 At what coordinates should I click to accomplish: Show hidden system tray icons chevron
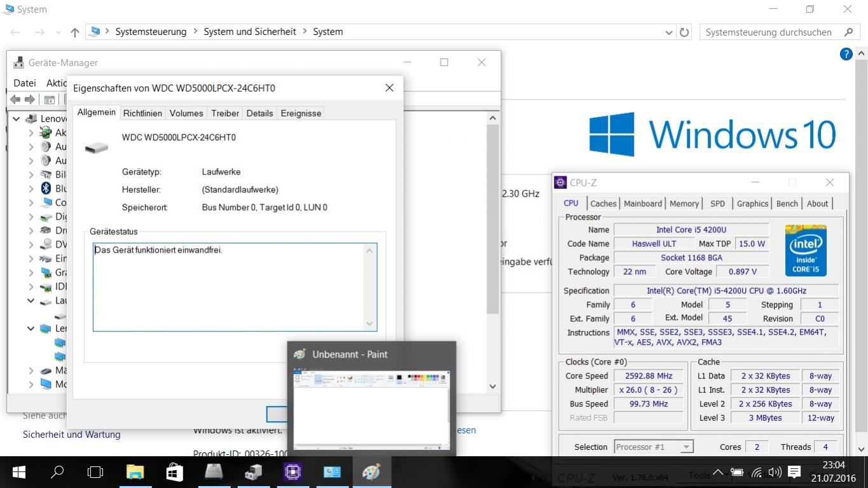coord(718,472)
